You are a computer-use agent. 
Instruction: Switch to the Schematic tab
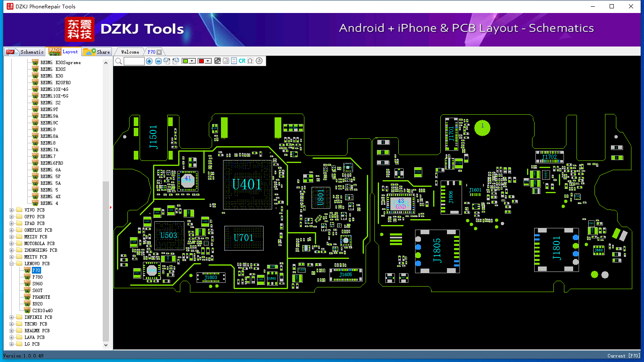coord(25,52)
